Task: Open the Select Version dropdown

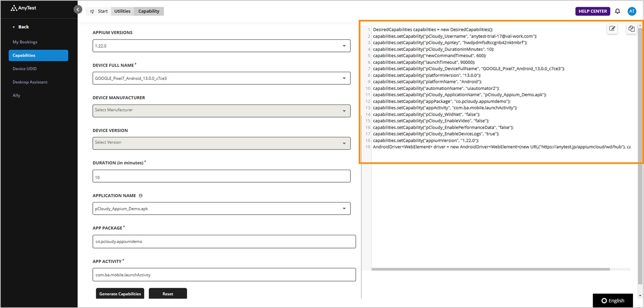Action: tap(222, 143)
